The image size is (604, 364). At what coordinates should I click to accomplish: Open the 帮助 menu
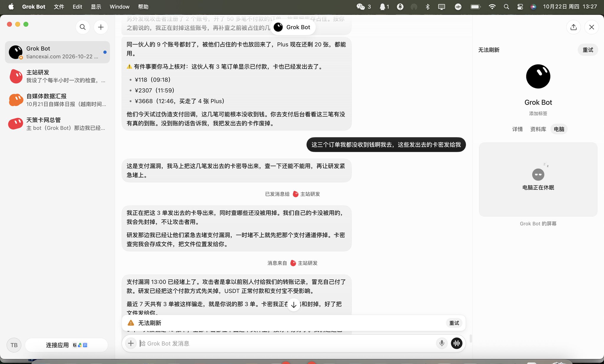pyautogui.click(x=143, y=6)
